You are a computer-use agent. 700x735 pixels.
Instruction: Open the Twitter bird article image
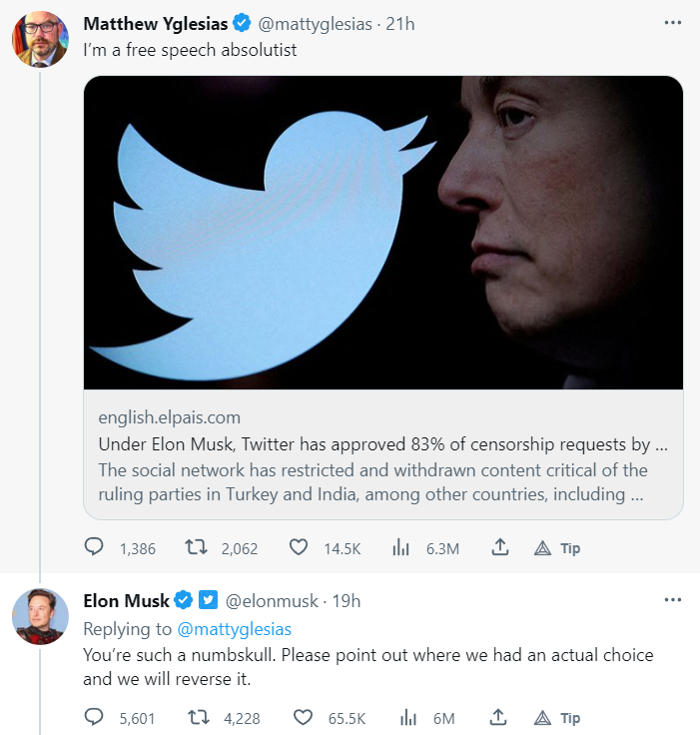[383, 232]
